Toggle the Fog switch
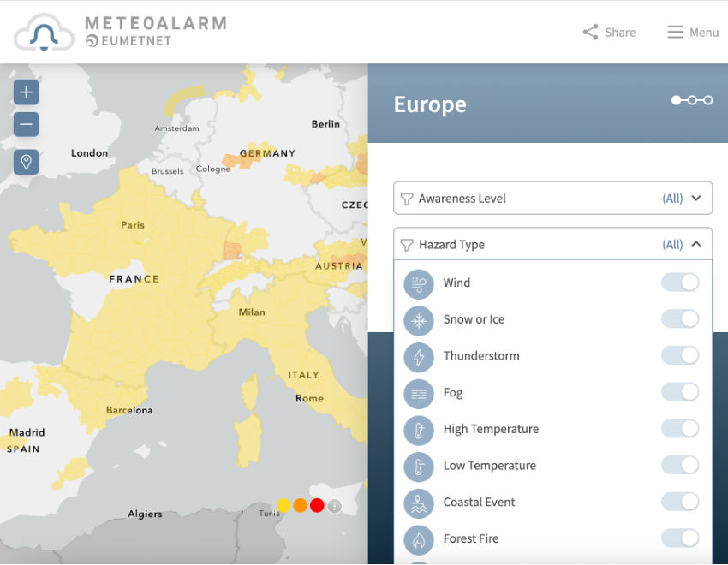The image size is (728, 565). (x=680, y=392)
